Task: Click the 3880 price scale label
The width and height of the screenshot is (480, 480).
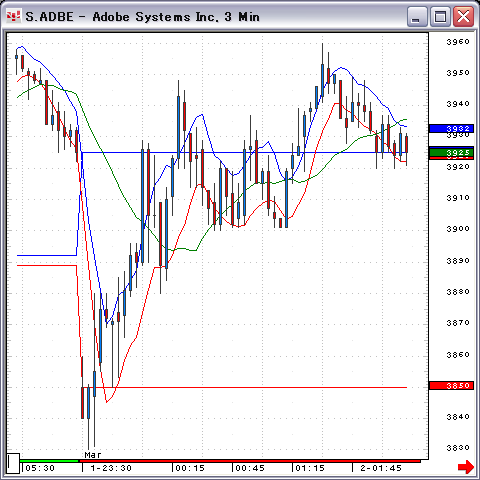Action: point(458,292)
